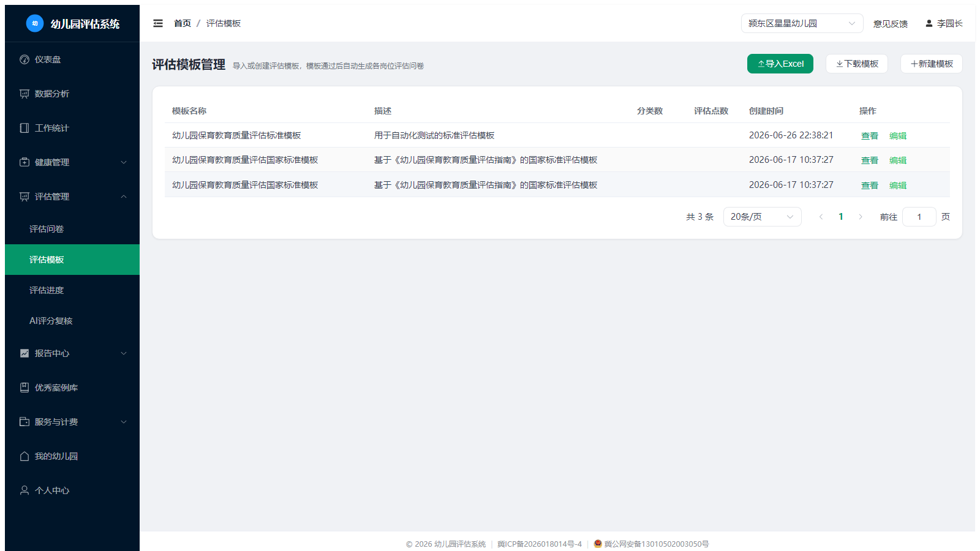Expand the 服务与计费 submenu chevron
The height and width of the screenshot is (551, 980).
click(124, 422)
